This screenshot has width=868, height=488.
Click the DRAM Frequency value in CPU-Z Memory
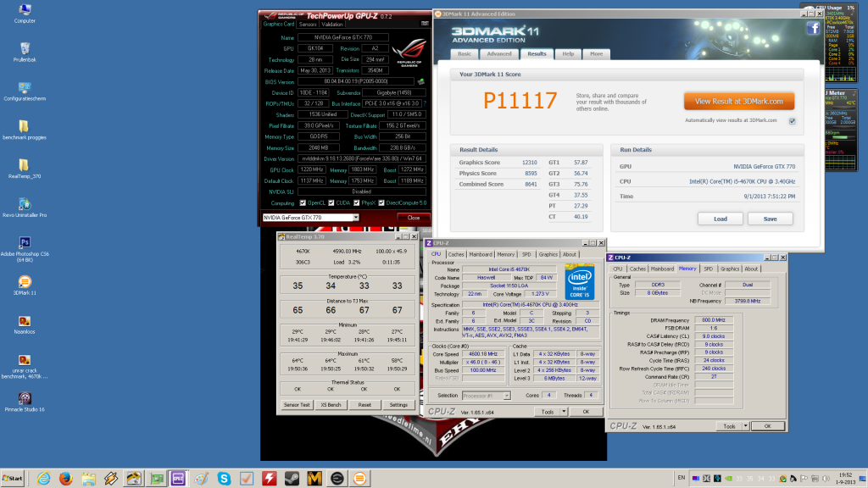[714, 319]
